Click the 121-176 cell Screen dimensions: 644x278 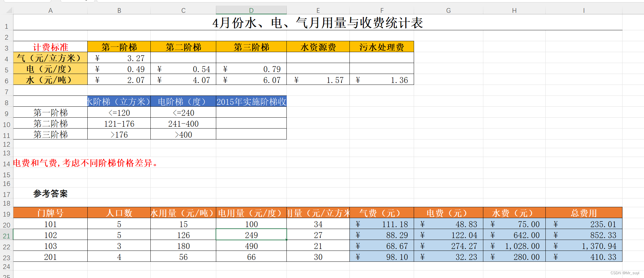point(119,124)
